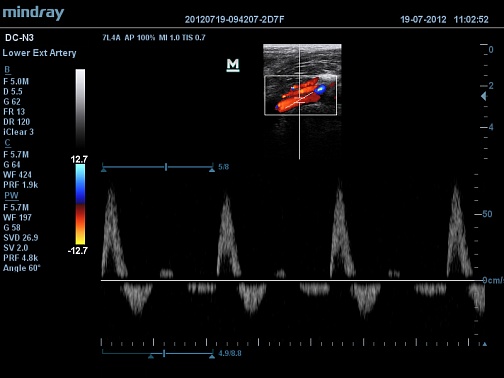Image resolution: width=504 pixels, height=378 pixels.
Task: Open the PW mode parameter heading
Action: point(11,196)
